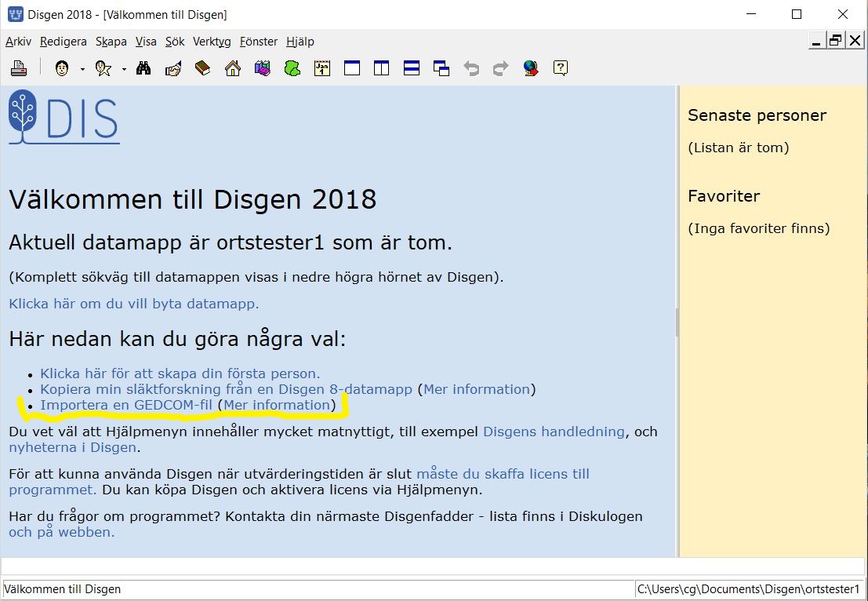Click the green map icon
868x601 pixels.
[x=292, y=68]
